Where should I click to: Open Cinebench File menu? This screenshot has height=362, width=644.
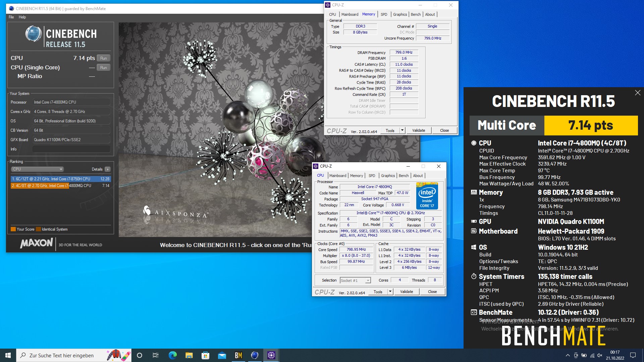pyautogui.click(x=11, y=17)
